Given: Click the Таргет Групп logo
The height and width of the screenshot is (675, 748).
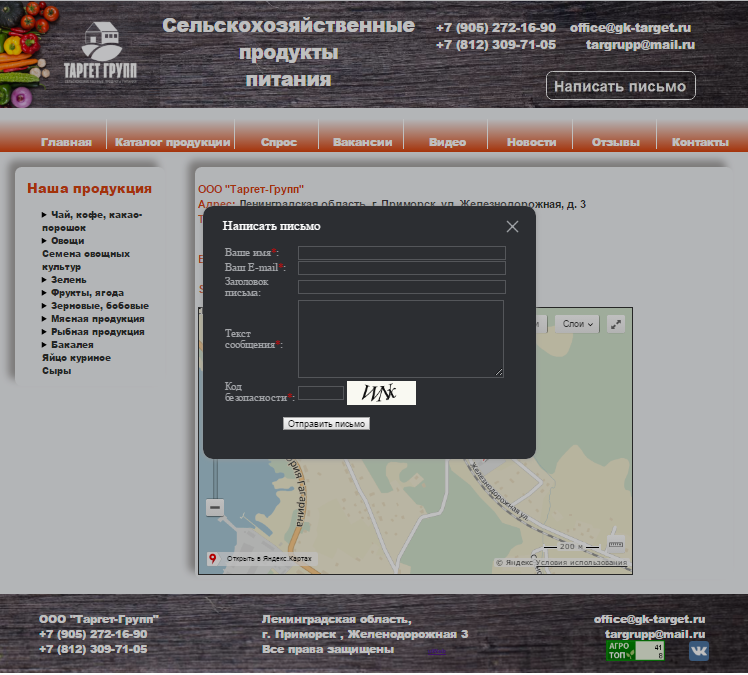Looking at the screenshot, I should tap(101, 52).
